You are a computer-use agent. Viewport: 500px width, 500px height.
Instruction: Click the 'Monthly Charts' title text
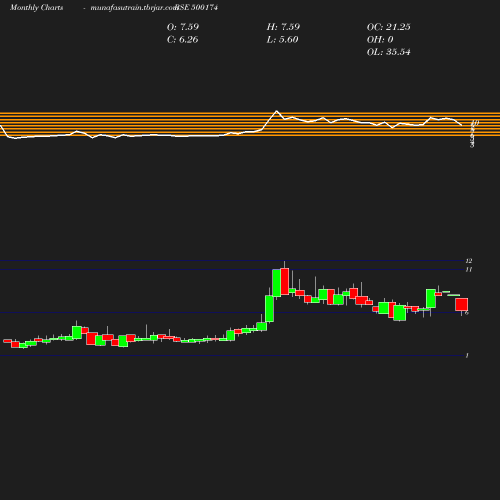click(36, 7)
